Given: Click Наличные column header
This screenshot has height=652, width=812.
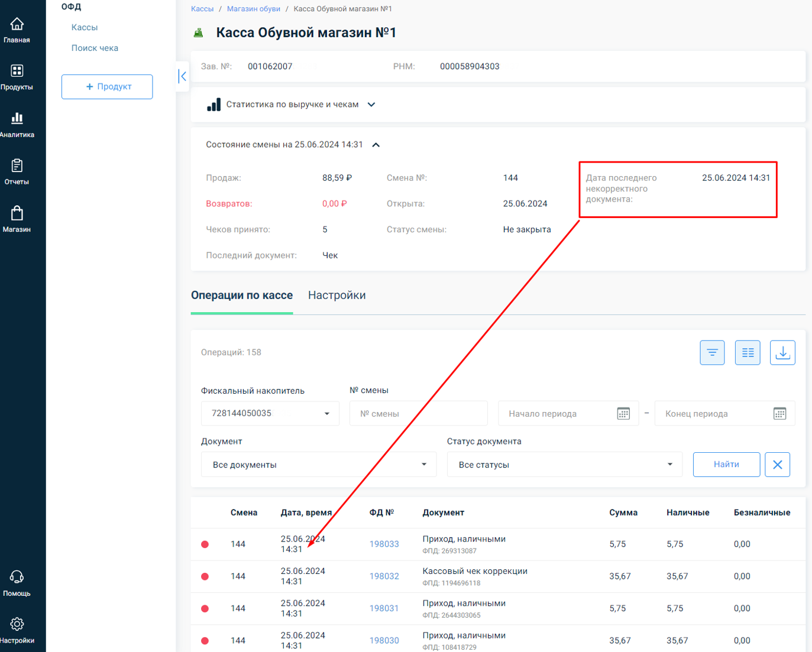Looking at the screenshot, I should point(688,512).
